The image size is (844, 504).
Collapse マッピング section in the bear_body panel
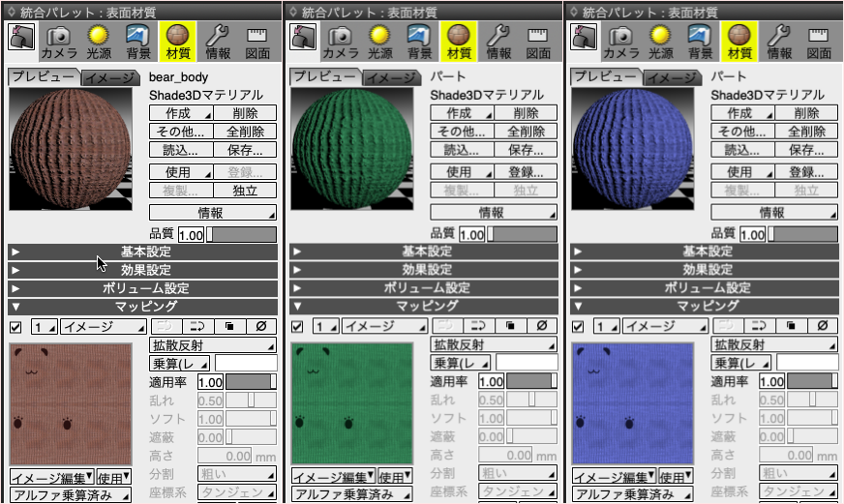[142, 307]
